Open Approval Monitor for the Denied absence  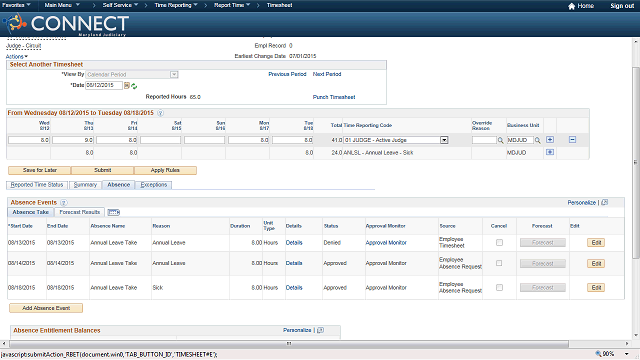[x=386, y=243]
